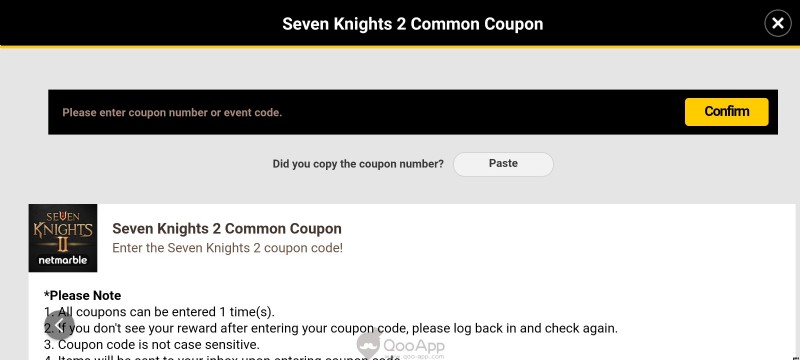Click the '*Please Note' heading

click(83, 296)
